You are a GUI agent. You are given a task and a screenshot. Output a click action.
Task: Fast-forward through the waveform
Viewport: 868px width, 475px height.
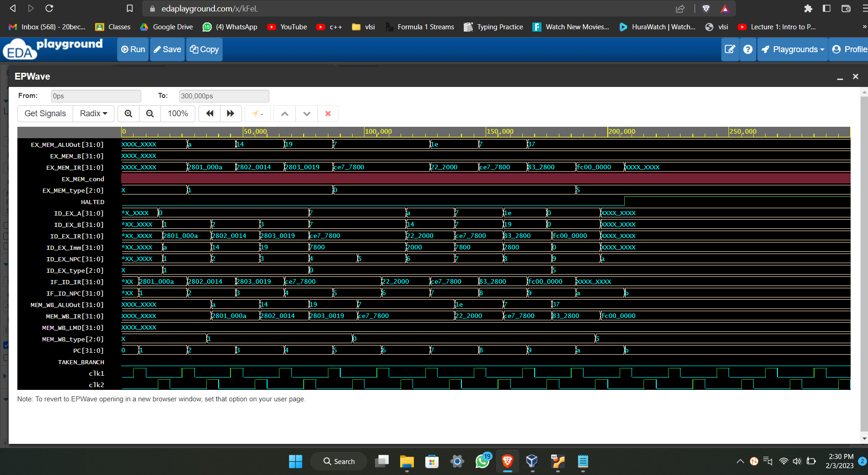(230, 113)
